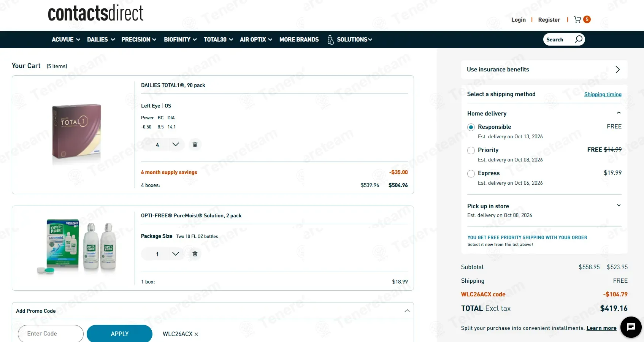This screenshot has width=644, height=342.
Task: Collapse the Home delivery section
Action: [619, 113]
